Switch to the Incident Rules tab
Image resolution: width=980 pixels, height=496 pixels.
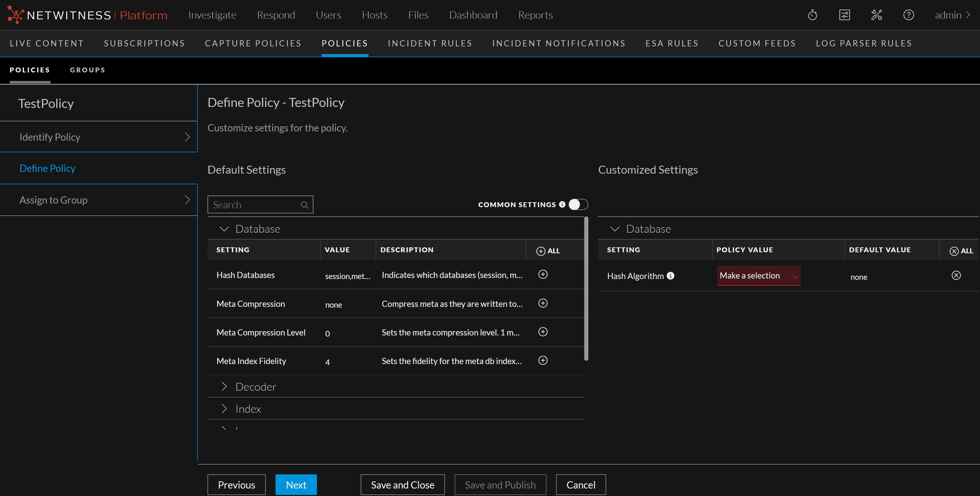pyautogui.click(x=429, y=43)
